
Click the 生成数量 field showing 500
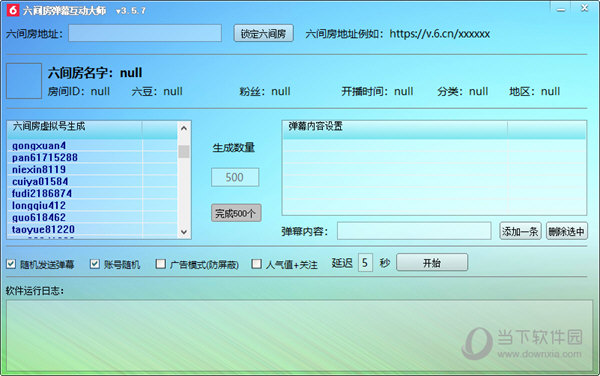click(x=235, y=177)
